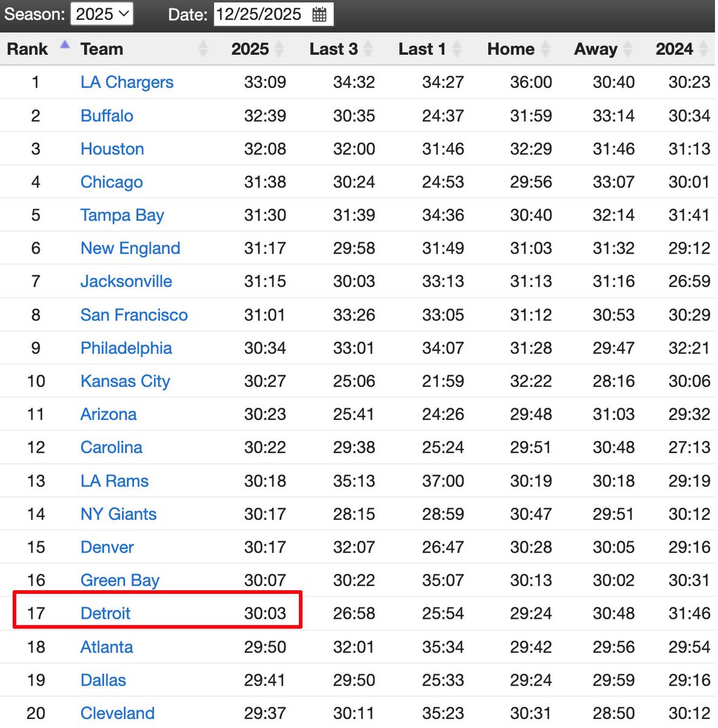
Task: Sort table by Last 1 column
Action: [422, 49]
